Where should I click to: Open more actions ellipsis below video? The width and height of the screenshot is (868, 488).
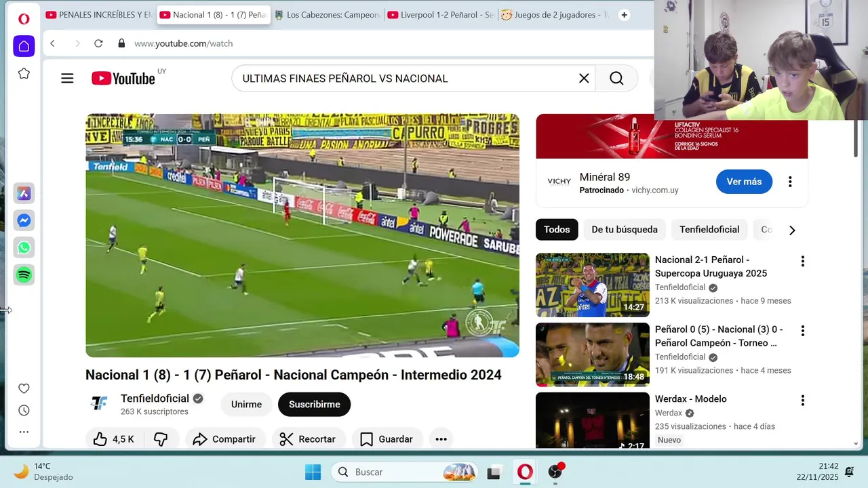[x=441, y=439]
